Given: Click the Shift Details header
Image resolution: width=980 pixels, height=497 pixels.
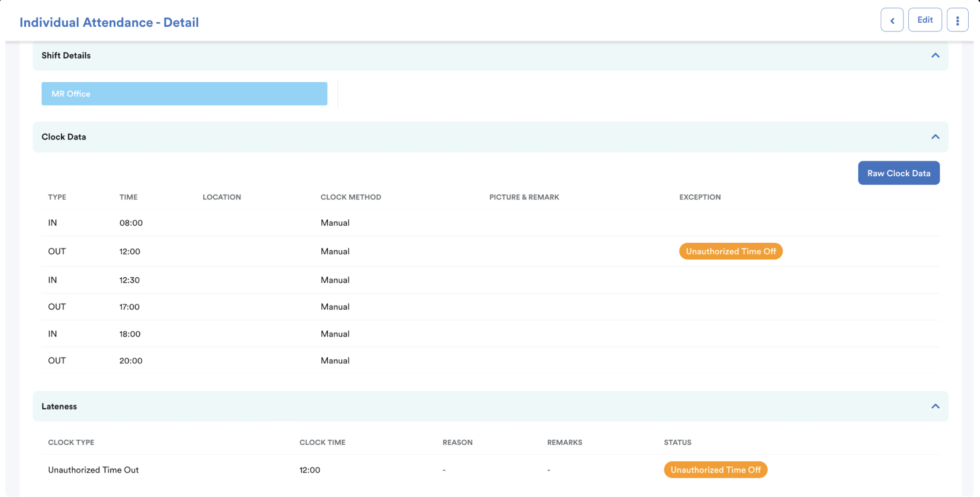Looking at the screenshot, I should tap(66, 56).
